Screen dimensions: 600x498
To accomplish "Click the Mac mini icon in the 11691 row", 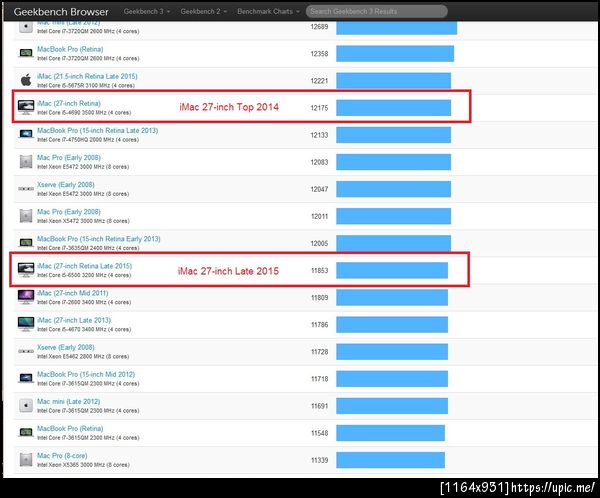I will coord(26,405).
